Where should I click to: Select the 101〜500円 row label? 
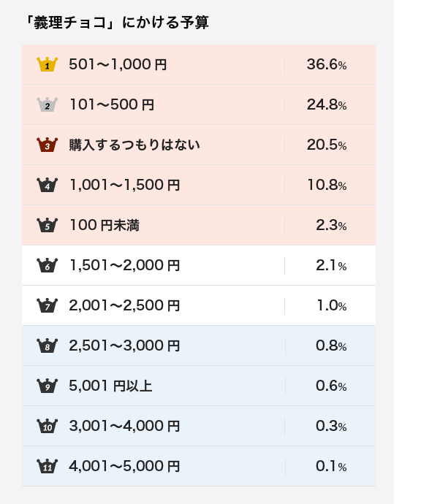112,104
